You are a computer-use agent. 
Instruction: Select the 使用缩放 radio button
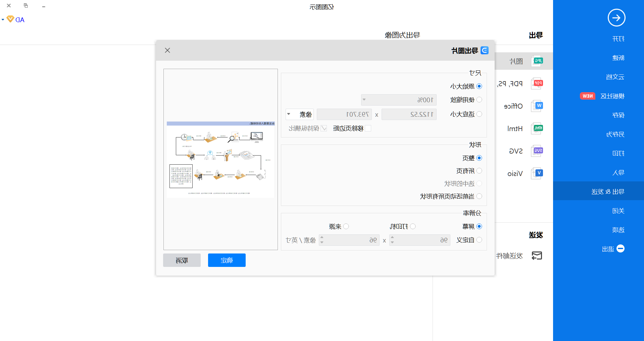coord(479,100)
